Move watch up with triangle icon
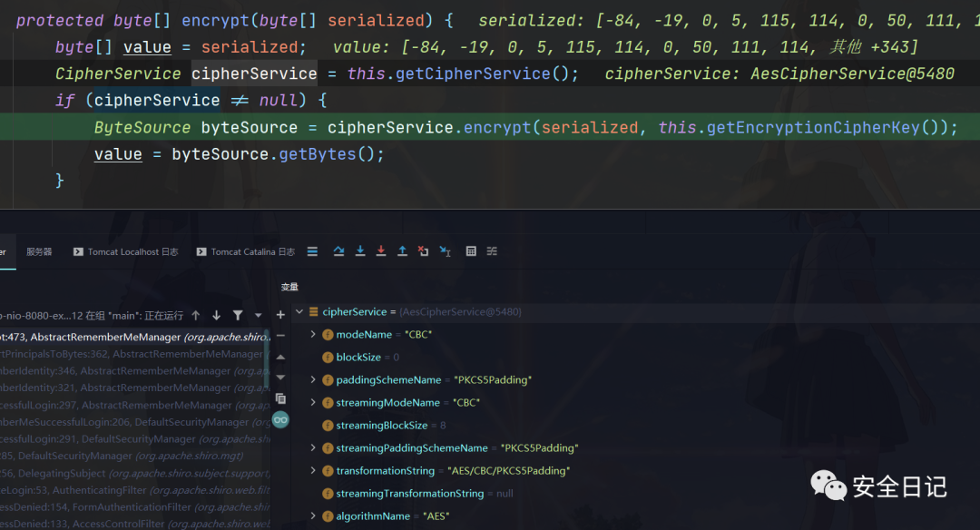 (280, 357)
